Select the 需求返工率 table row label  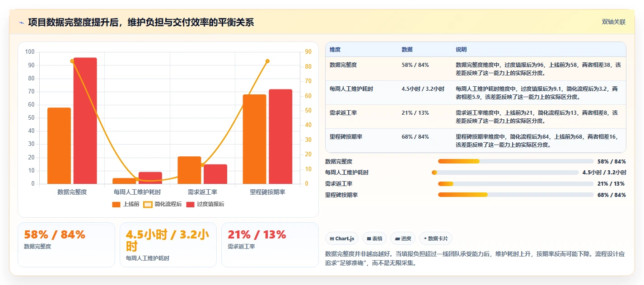tap(343, 113)
